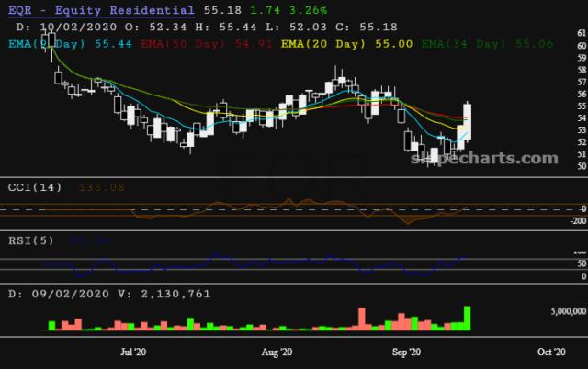This screenshot has width=588, height=369.
Task: Click the EMA(20 Day) value 55.00
Action: coord(390,43)
